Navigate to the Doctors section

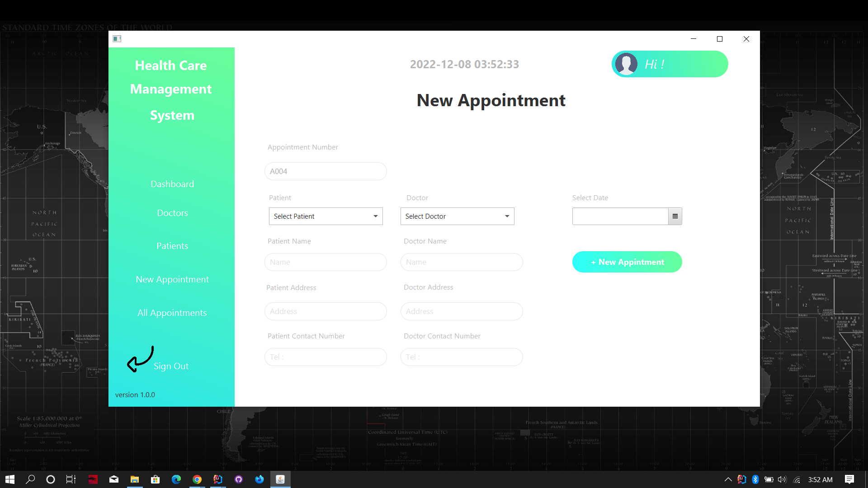tap(172, 212)
